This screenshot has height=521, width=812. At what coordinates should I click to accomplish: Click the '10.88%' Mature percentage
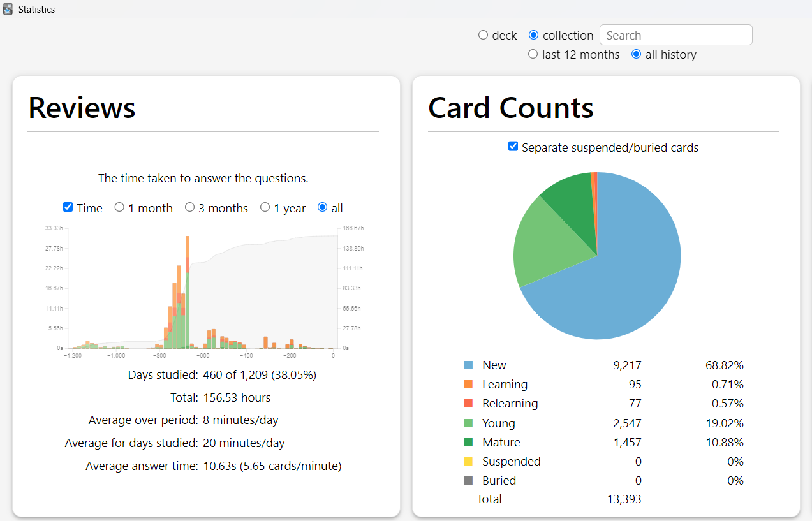tap(725, 442)
